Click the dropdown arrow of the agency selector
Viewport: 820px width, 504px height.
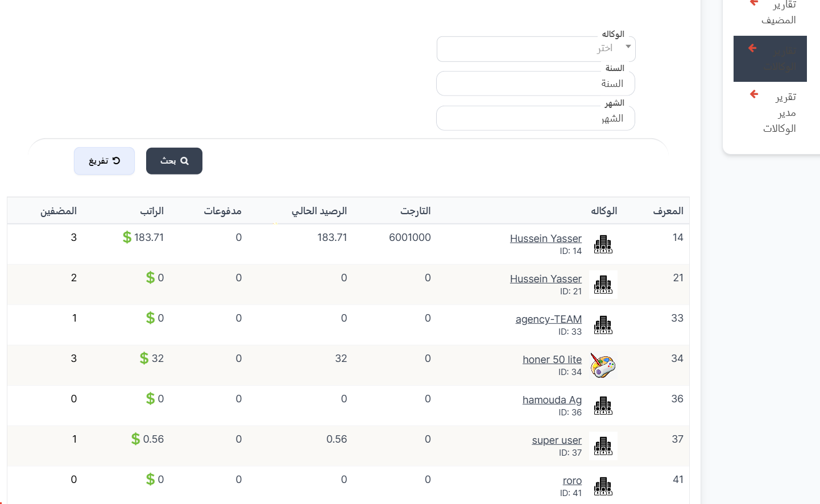point(628,47)
